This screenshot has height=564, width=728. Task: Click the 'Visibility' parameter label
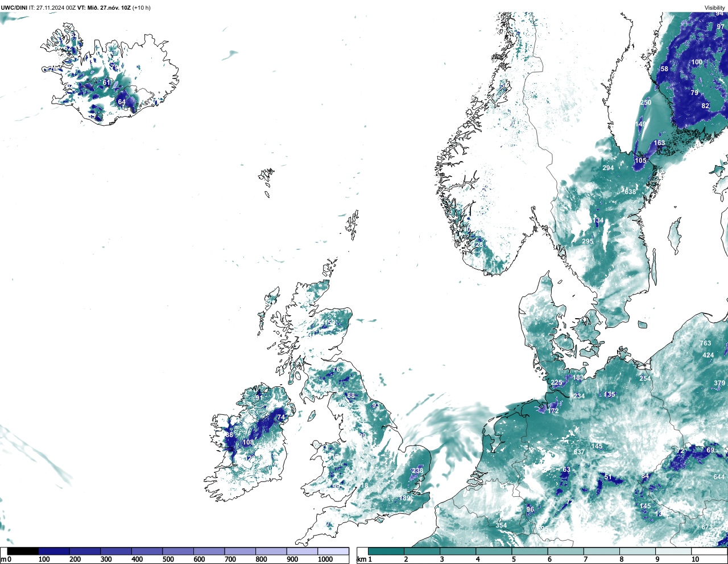click(x=714, y=7)
